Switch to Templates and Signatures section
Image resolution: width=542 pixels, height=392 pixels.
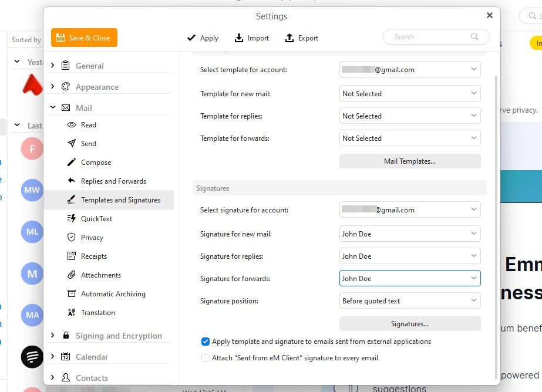coord(119,200)
